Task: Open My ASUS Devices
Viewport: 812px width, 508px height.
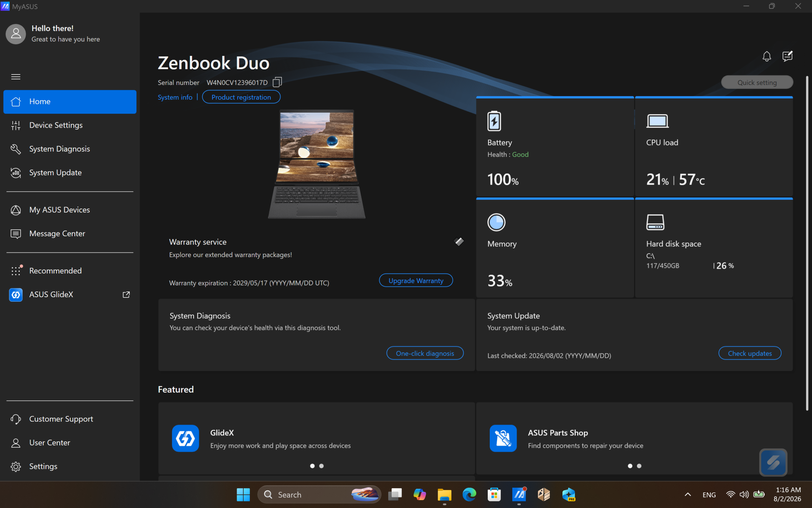Action: [x=70, y=210]
